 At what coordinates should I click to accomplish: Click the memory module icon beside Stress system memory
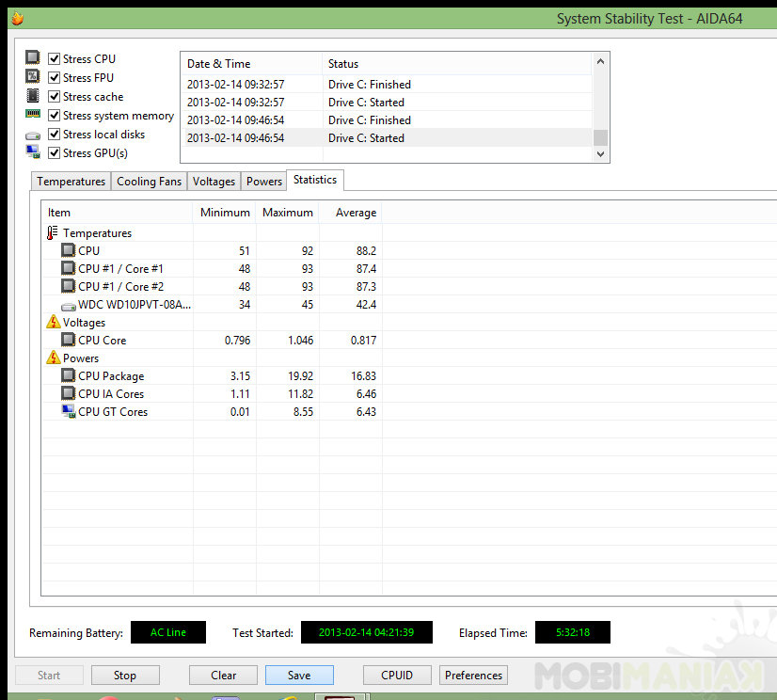pyautogui.click(x=33, y=114)
